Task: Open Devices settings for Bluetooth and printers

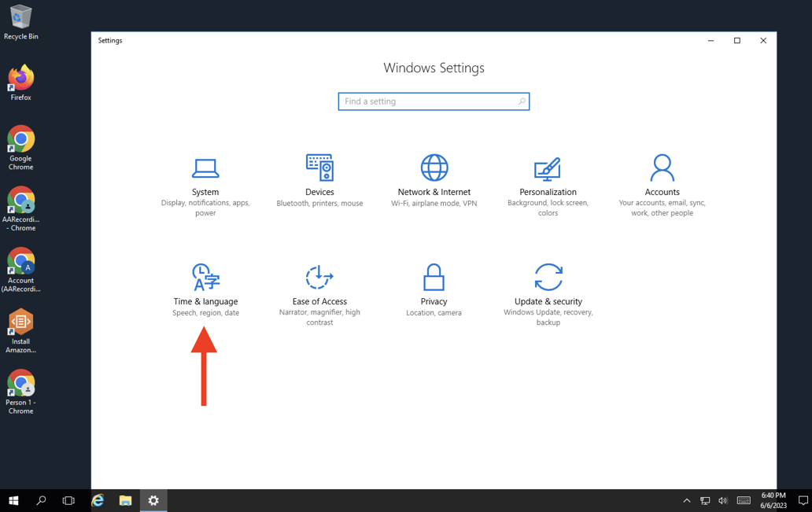Action: pos(319,181)
